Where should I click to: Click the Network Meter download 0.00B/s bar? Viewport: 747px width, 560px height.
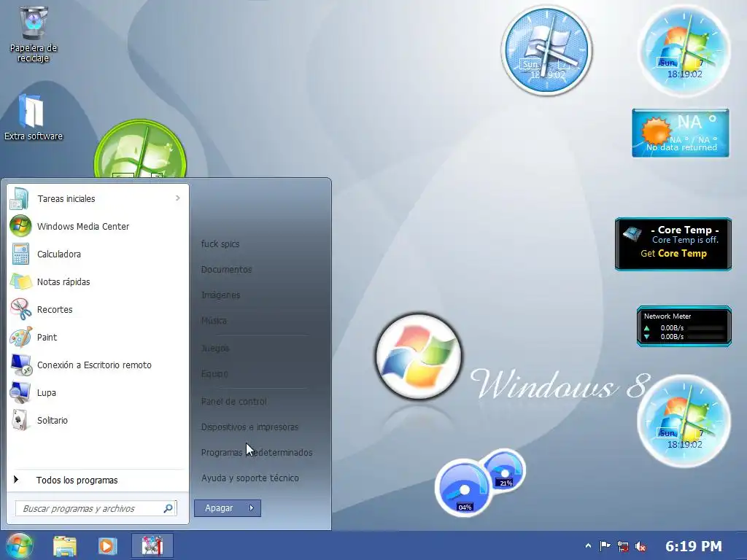pos(705,337)
